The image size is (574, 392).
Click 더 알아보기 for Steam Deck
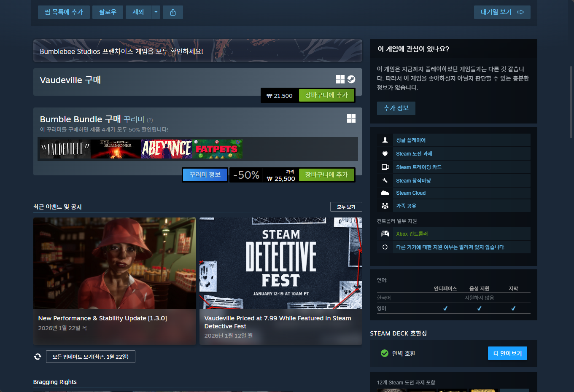[507, 353]
